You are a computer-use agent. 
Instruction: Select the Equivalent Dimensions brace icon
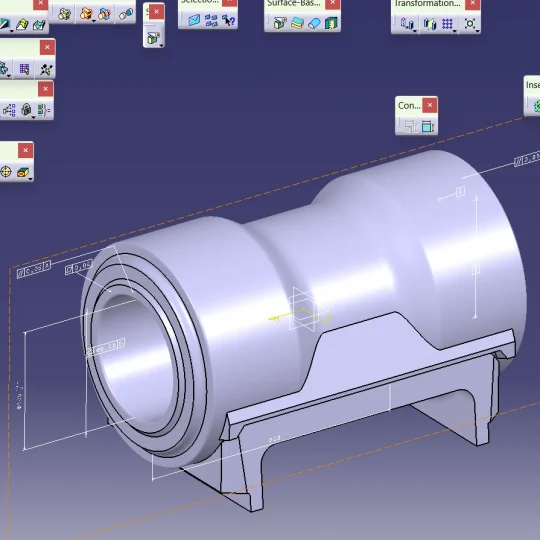pos(43,110)
